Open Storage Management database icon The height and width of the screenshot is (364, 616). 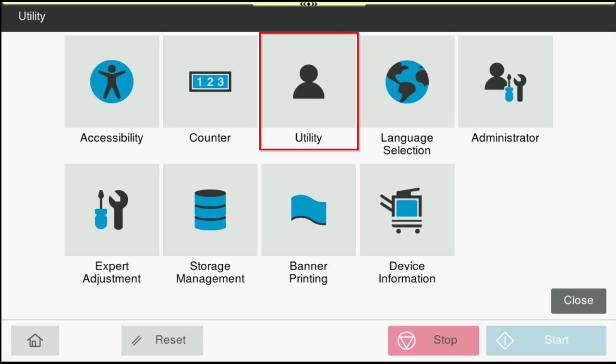[210, 210]
